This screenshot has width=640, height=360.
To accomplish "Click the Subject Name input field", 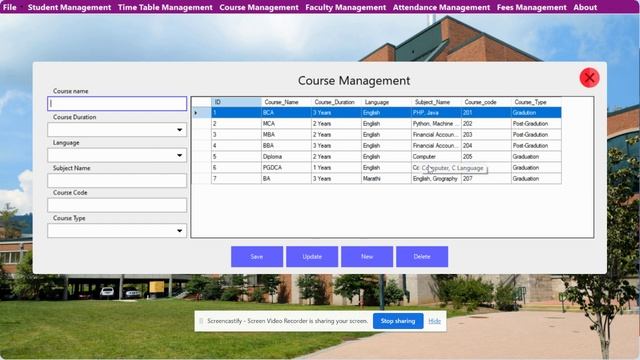I will pos(117,180).
